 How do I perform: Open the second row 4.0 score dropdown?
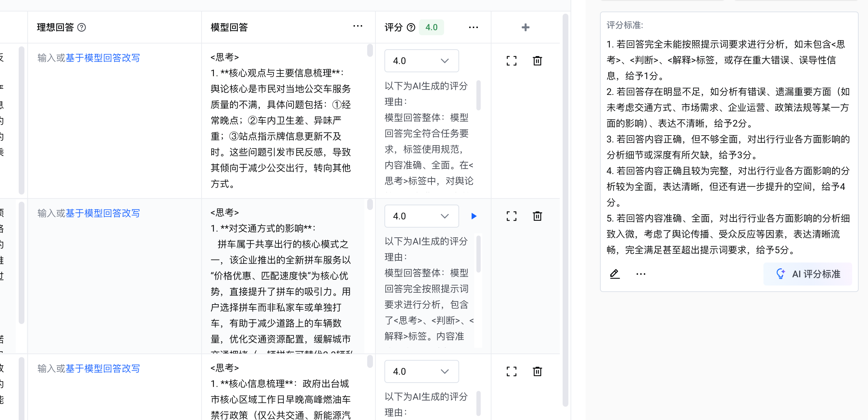(x=421, y=216)
